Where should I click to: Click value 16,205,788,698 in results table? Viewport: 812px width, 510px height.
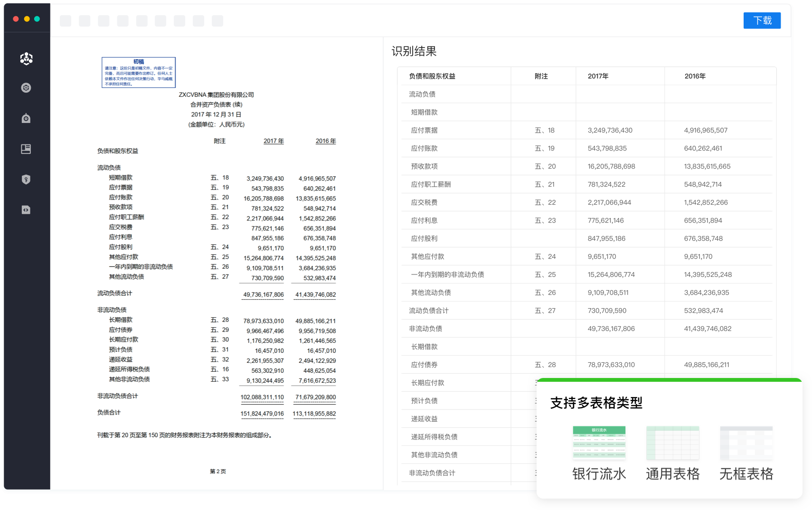pyautogui.click(x=611, y=166)
